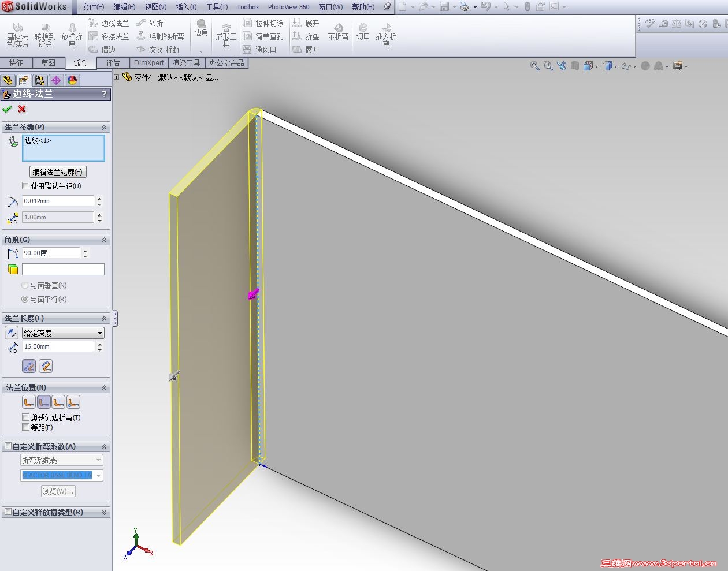The image size is (728, 571).
Task: Toggle the 使用默认半径 checkbox
Action: pyautogui.click(x=25, y=186)
